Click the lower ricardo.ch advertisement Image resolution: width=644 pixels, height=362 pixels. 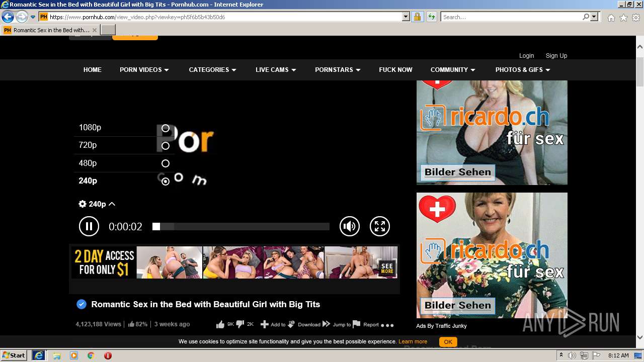(492, 255)
